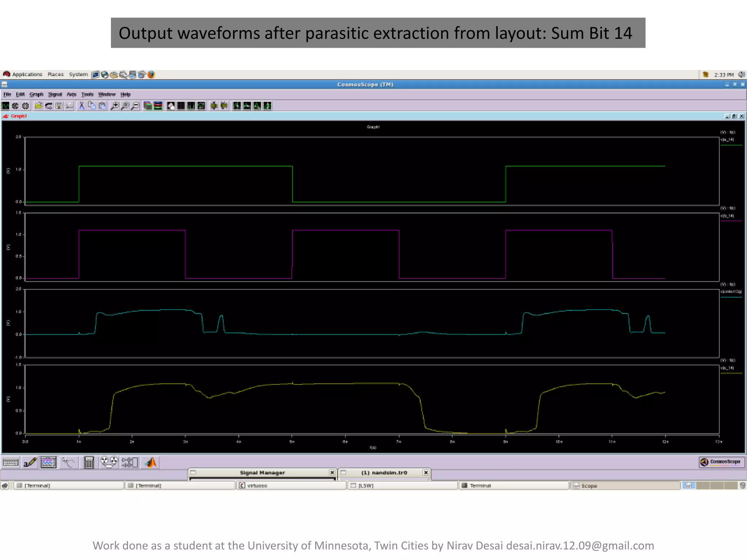Close the Signal Manager panel tab
The height and width of the screenshot is (560, 747).
[x=332, y=473]
